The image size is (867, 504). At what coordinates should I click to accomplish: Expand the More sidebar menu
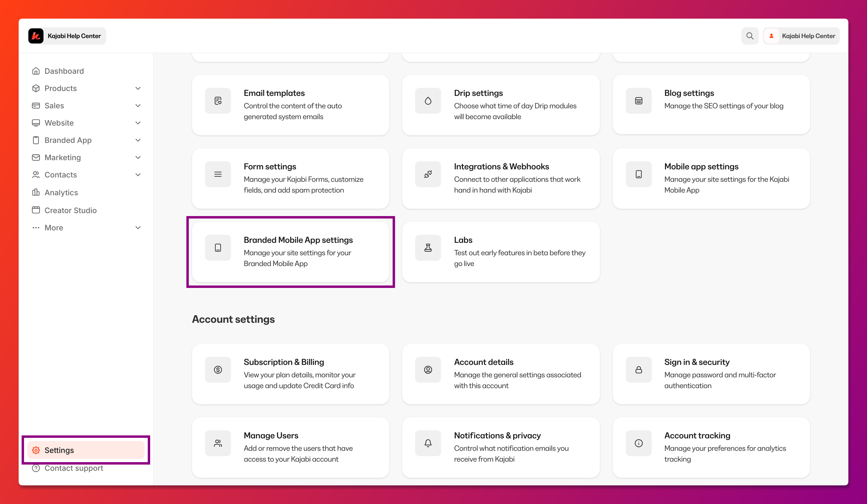138,228
